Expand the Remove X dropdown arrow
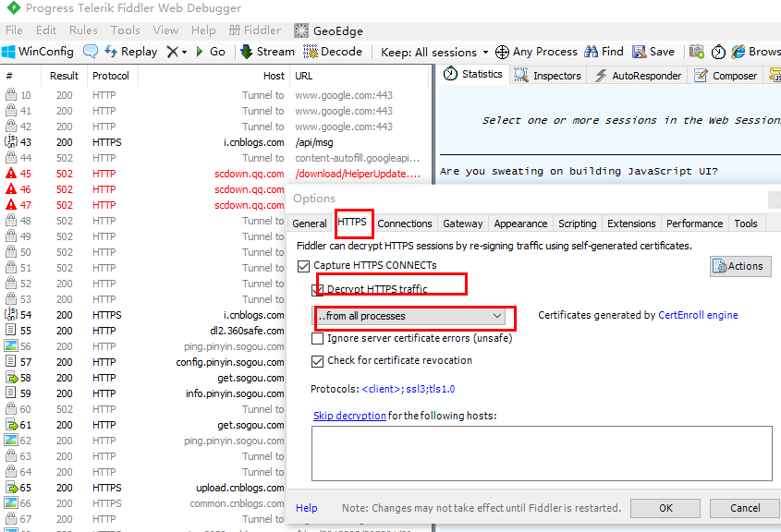This screenshot has width=781, height=532. [184, 52]
